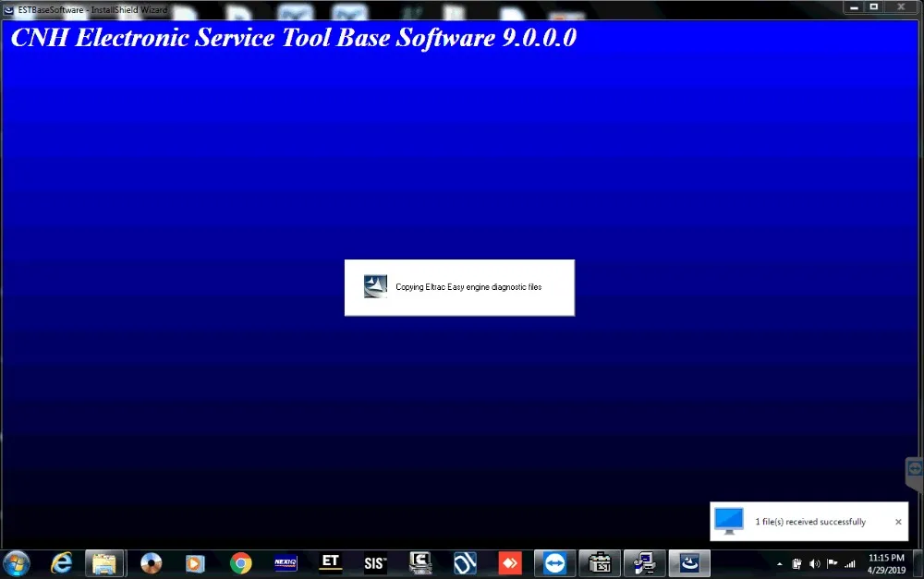
Task: Click the CNH Electronic Service Tool heading
Action: (x=294, y=38)
